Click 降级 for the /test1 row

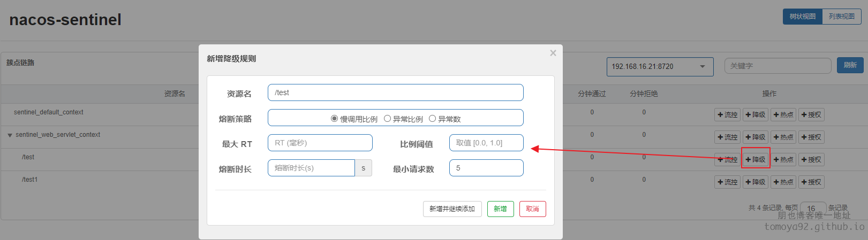pos(756,182)
